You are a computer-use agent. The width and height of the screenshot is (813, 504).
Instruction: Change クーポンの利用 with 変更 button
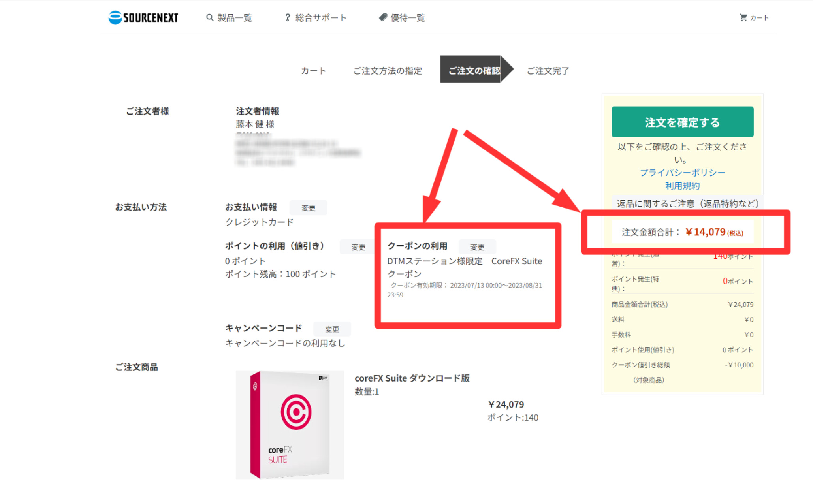477,247
